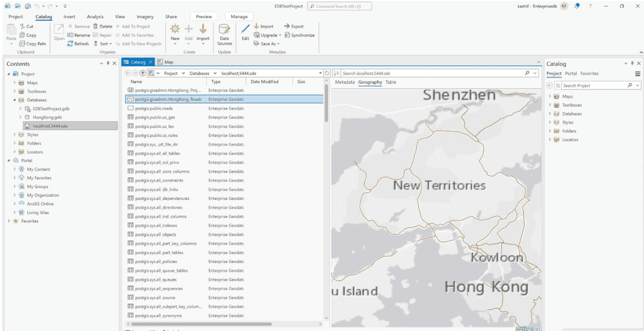
Task: Click the Rename icon in Organize group
Action: point(70,35)
